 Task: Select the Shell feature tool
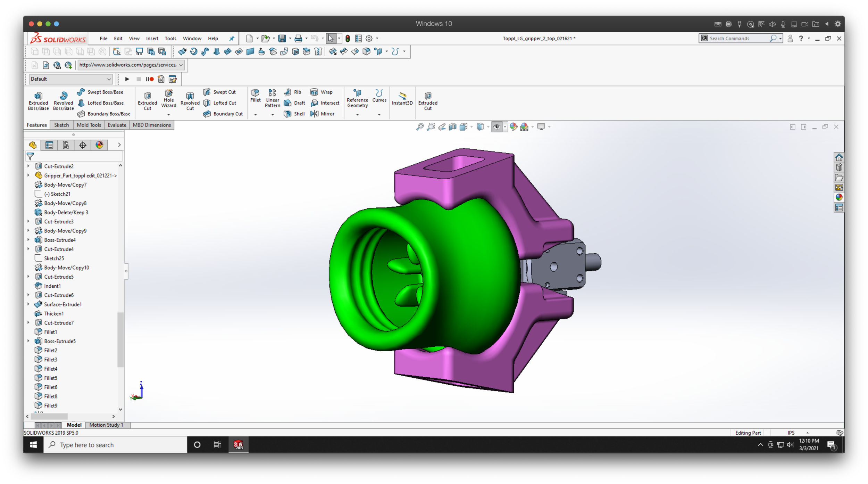pos(294,114)
